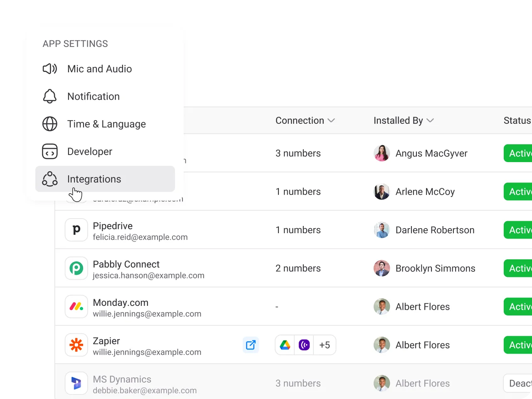Click the Pabbly Connect integration name
Screen dimensions: 532x399
pos(126,264)
